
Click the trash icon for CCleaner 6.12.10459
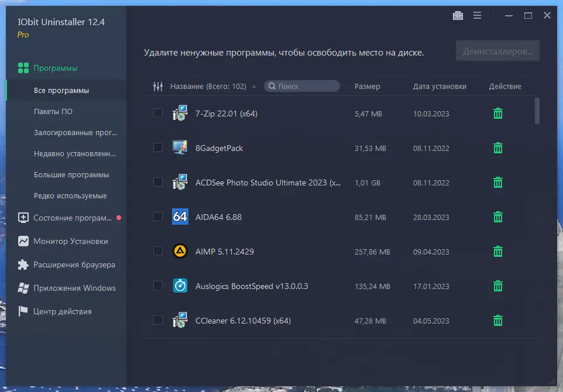(497, 320)
